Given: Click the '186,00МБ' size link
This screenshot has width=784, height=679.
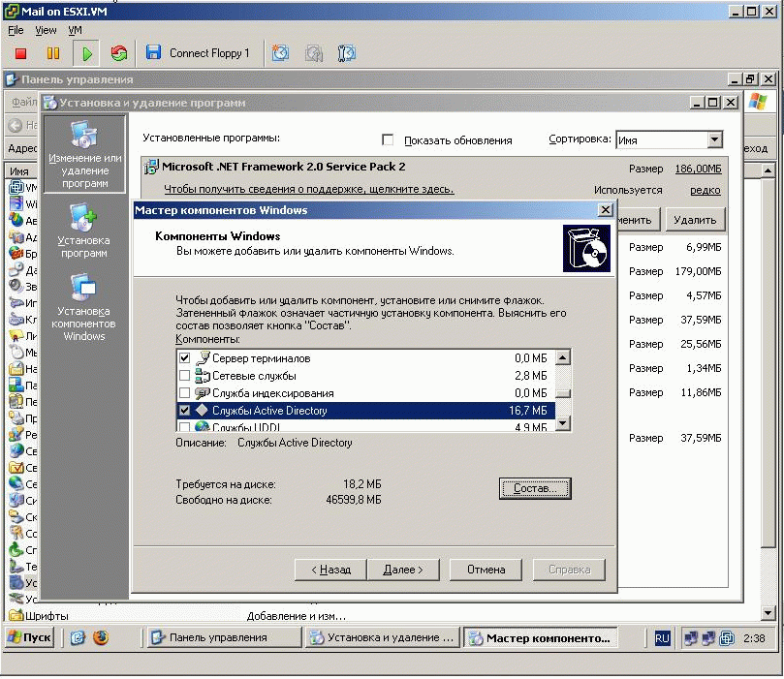Looking at the screenshot, I should (698, 169).
